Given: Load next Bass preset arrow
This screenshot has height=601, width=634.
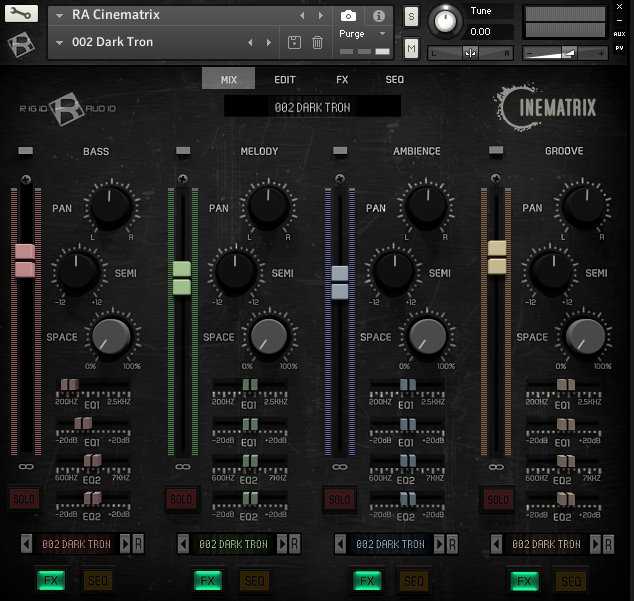Looking at the screenshot, I should [125, 544].
